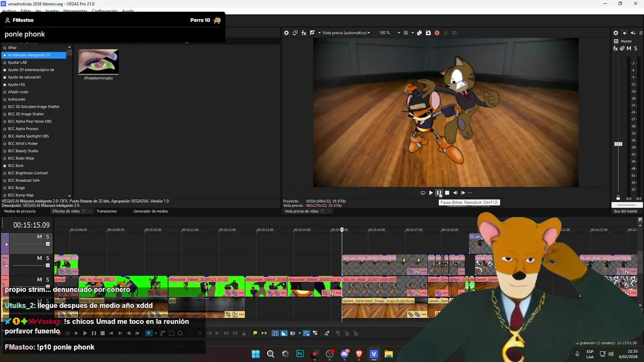Toggle automatic crossfades in timeline toolbar
644x362 pixels.
click(284, 333)
